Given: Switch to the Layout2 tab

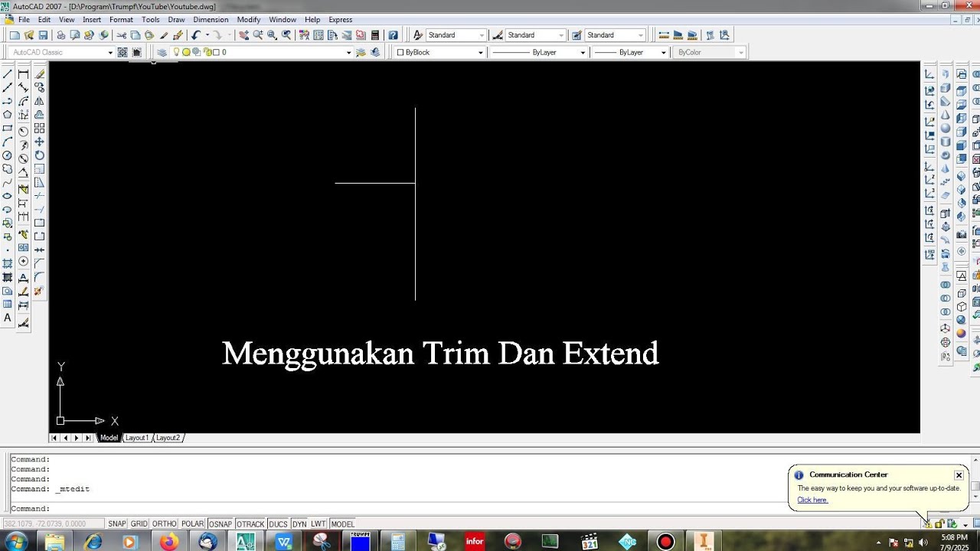Looking at the screenshot, I should (x=168, y=438).
